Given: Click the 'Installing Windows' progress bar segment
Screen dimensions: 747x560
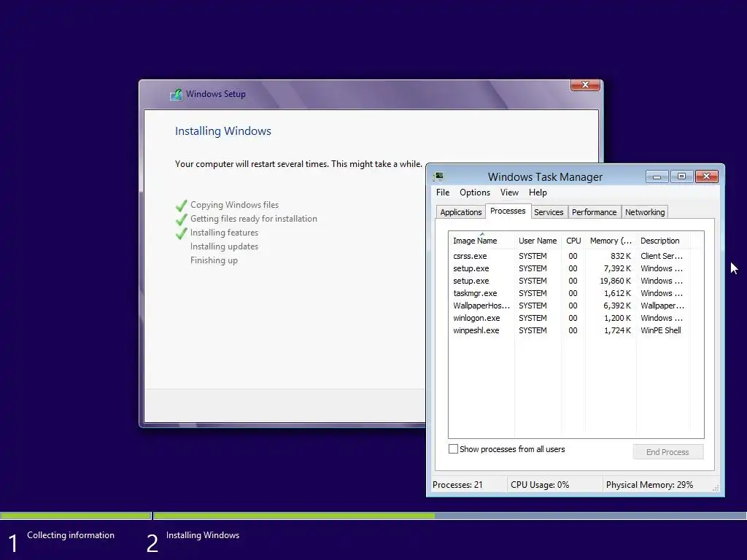Looking at the screenshot, I should pos(449,516).
